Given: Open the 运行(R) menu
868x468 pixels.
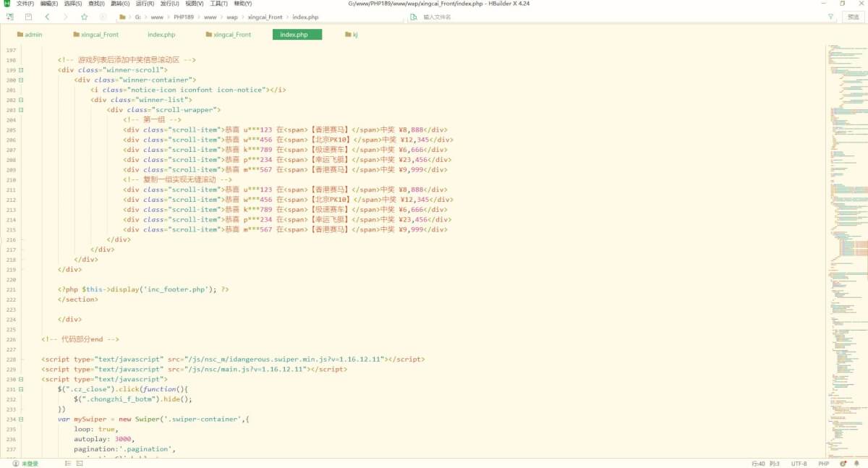Looking at the screenshot, I should tap(145, 4).
